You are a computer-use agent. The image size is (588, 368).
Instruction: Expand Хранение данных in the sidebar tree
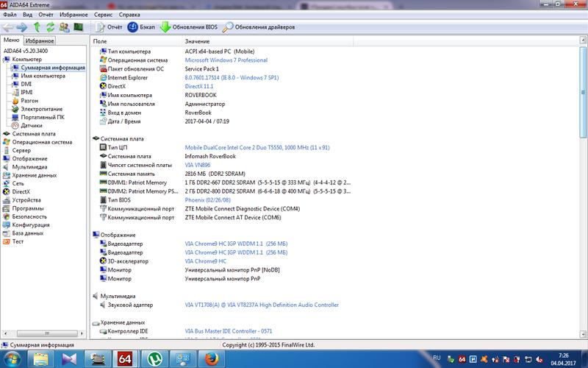click(34, 175)
